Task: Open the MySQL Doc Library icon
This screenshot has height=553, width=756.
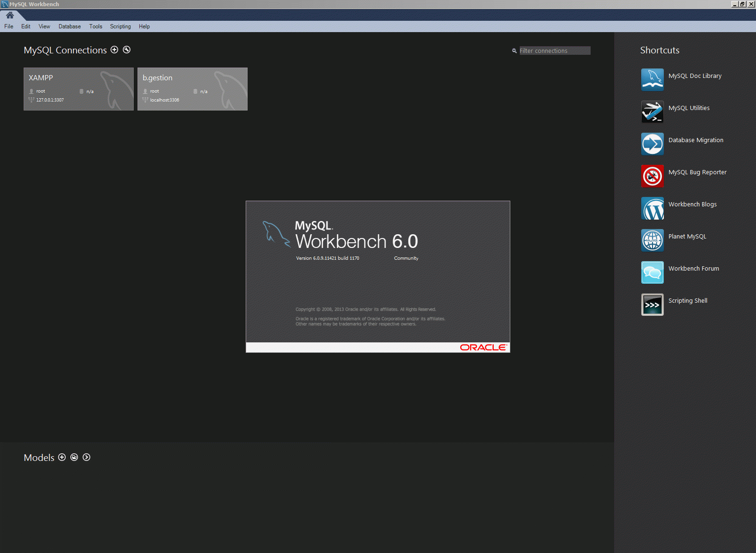Action: click(x=653, y=80)
